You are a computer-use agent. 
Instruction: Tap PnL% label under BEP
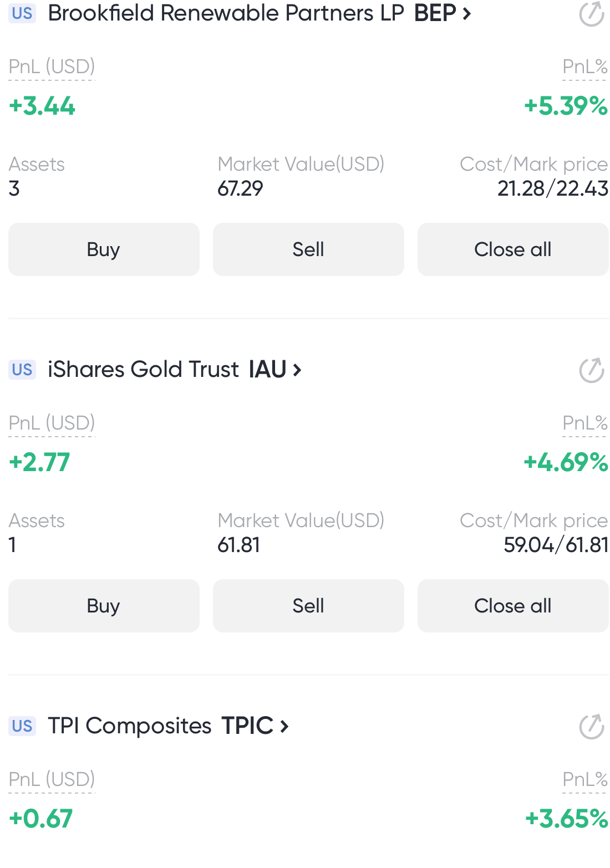(585, 67)
